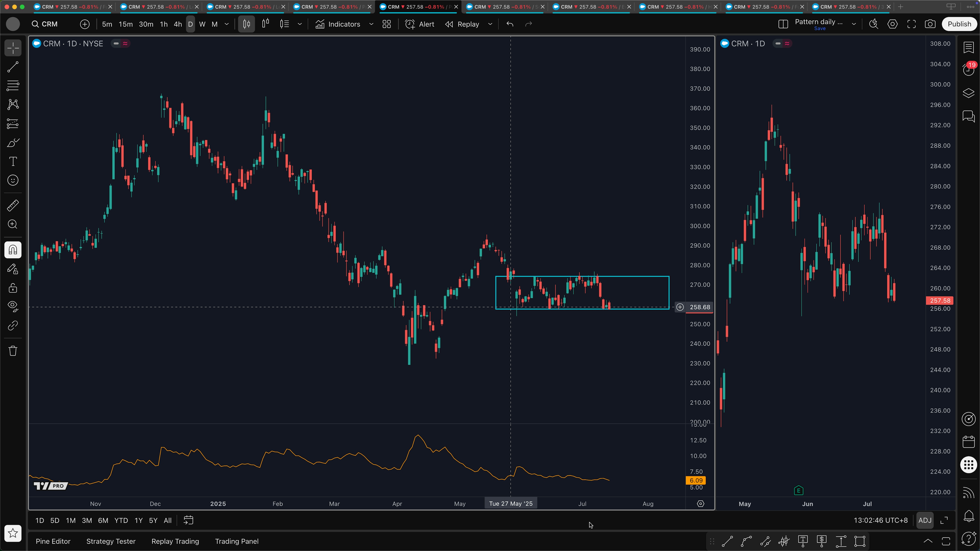Open the forecasting and measurement tools

13,123
